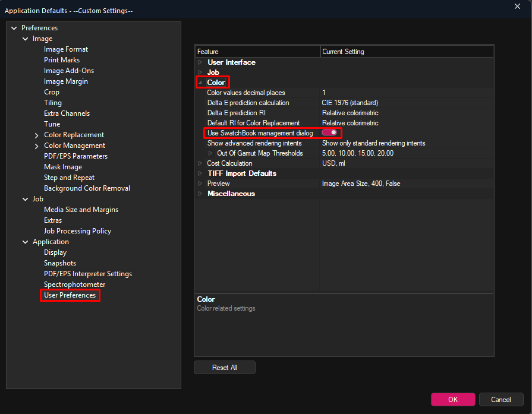Select Delta E prediction calculation value

coord(350,103)
